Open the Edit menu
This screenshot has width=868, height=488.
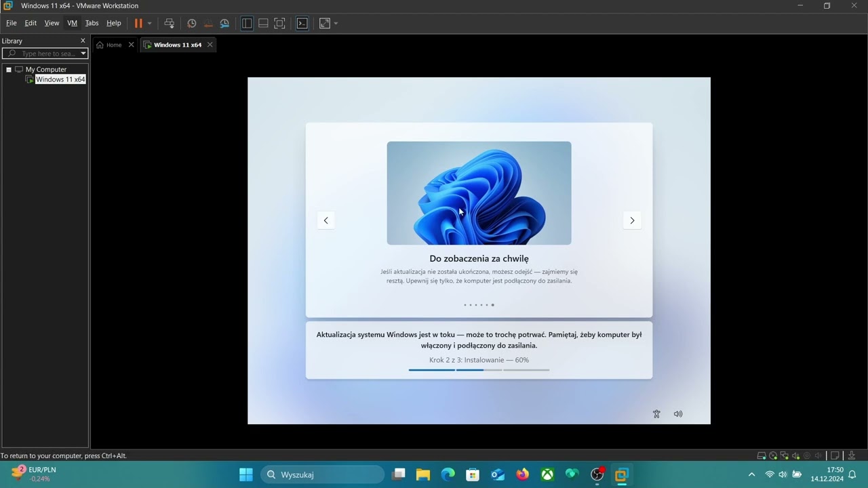31,23
